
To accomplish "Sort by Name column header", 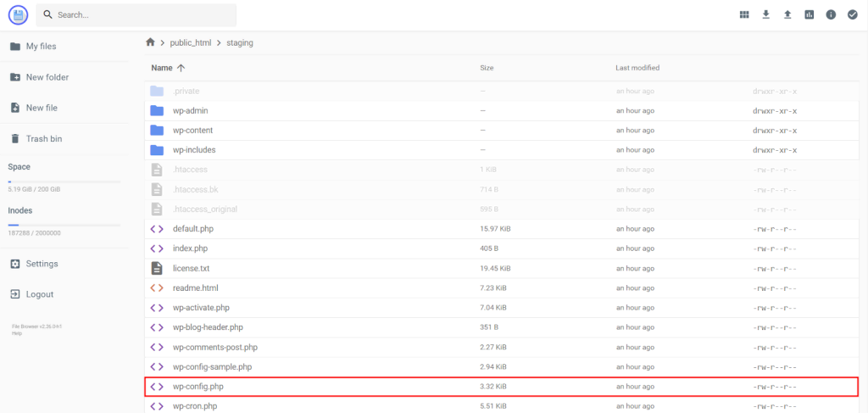I will point(169,68).
